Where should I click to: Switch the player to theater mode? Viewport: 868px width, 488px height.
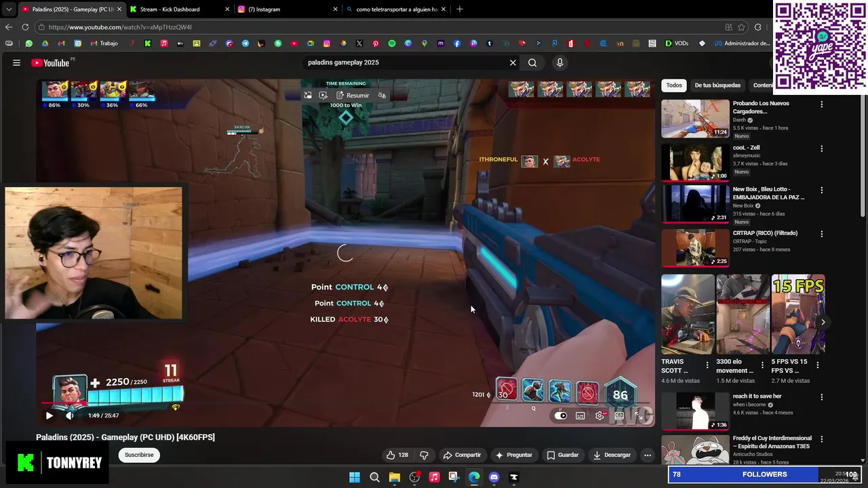pos(619,415)
